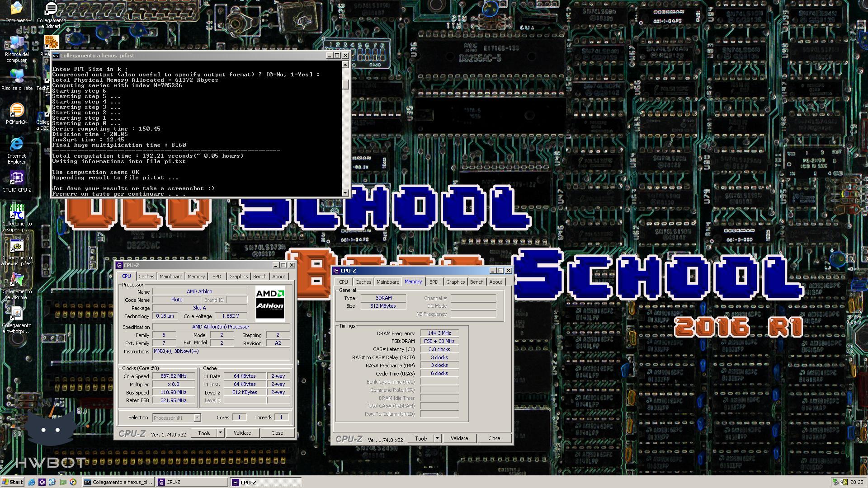Switch to Graphics tab in right CPU-Z
Screen dimensions: 868x488
point(456,282)
